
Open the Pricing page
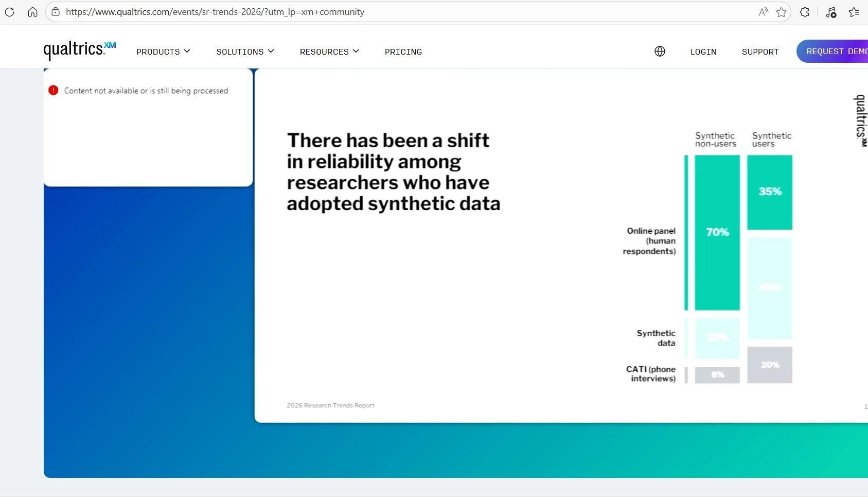pos(403,52)
